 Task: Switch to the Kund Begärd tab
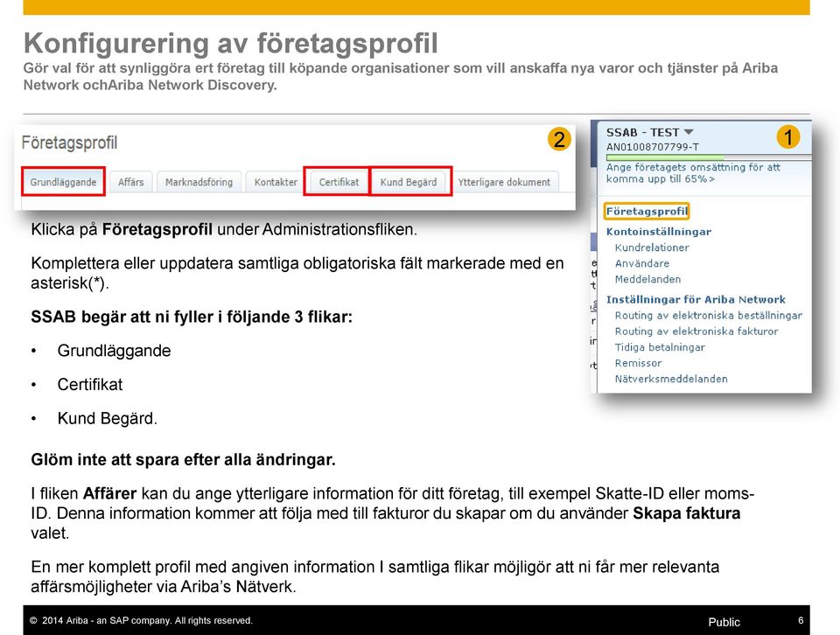409,182
